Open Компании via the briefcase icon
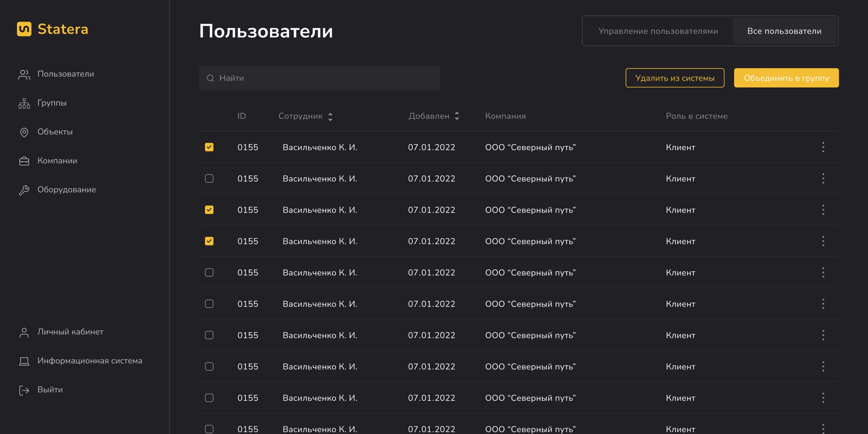This screenshot has width=868, height=434. (x=24, y=161)
